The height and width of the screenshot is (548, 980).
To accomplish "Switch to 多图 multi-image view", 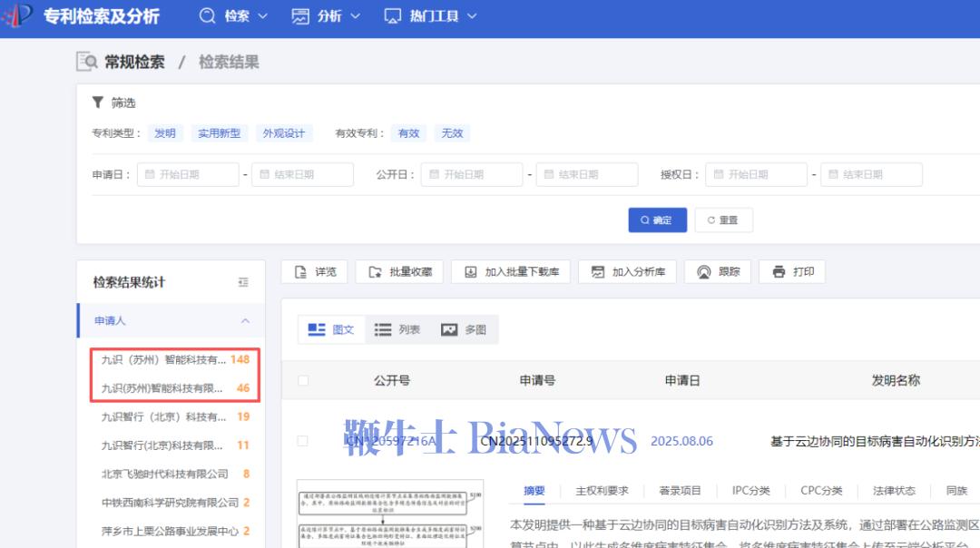I will pyautogui.click(x=464, y=329).
